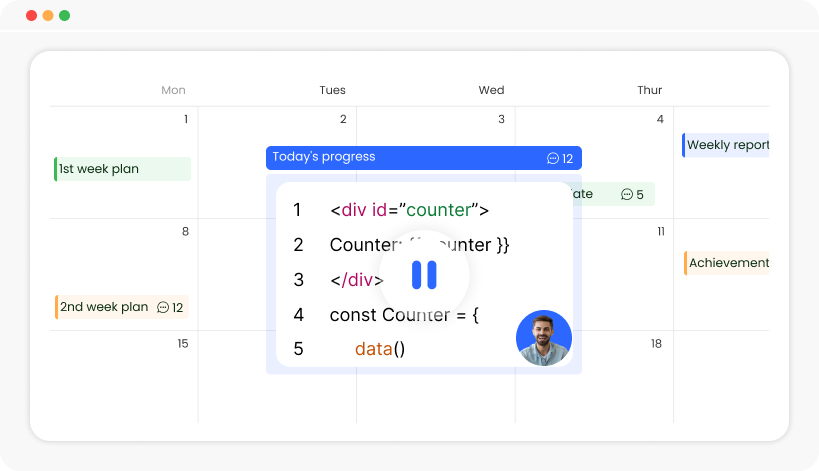Open comments icon on Today's progress bar
Viewport: 819px width, 471px height.
[553, 158]
